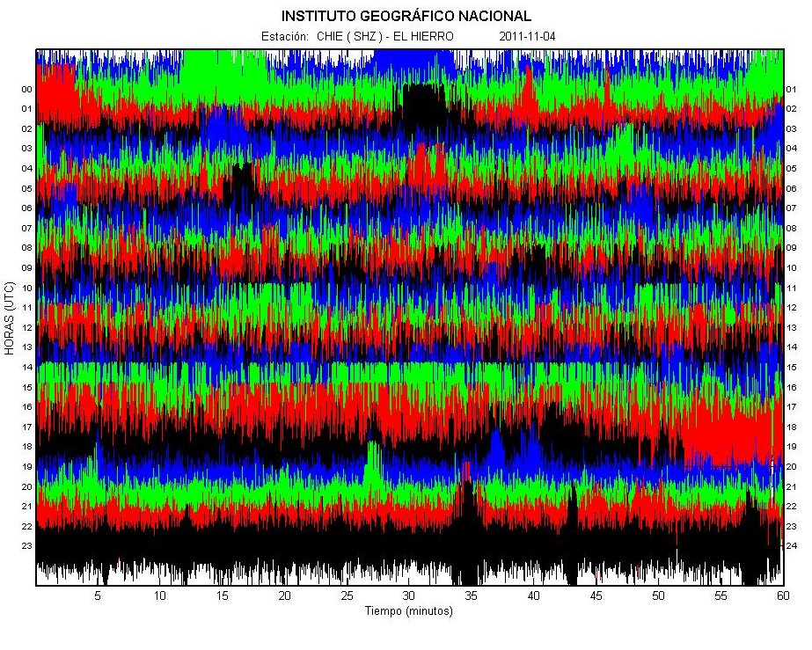Click the HORAS (UTC) vertical axis label
812x650 pixels.
[10, 318]
